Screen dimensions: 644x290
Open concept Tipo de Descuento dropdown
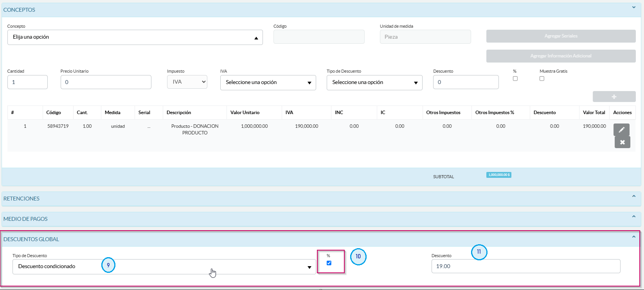coord(374,82)
